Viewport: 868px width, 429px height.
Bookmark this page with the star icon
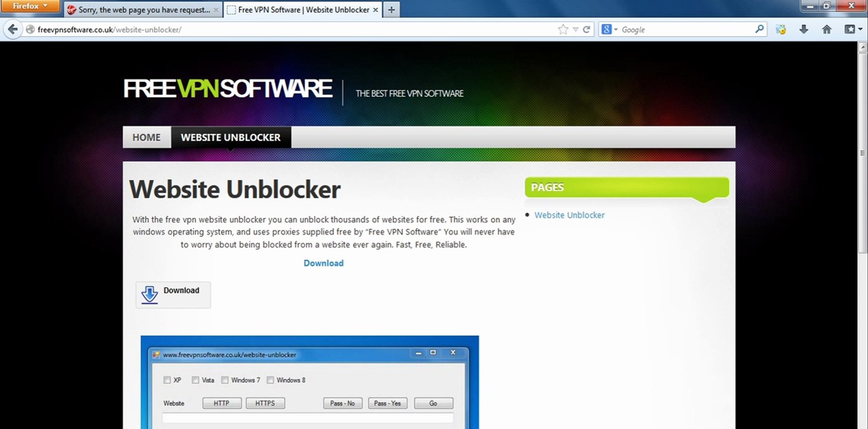pyautogui.click(x=563, y=29)
